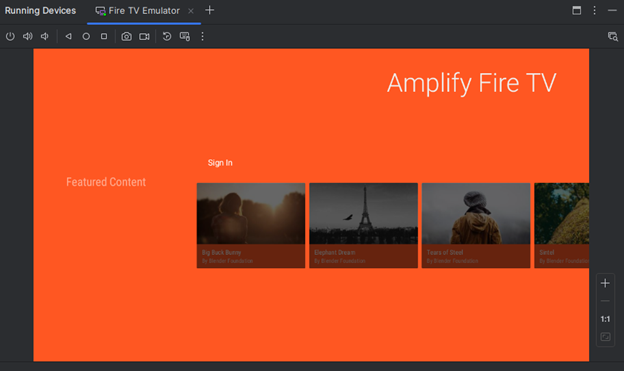The height and width of the screenshot is (371, 624).
Task: Click the Amplify Fire TV title
Action: click(472, 84)
